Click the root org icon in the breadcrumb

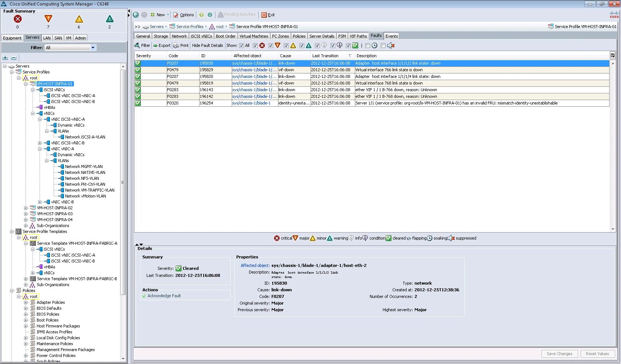coord(212,27)
